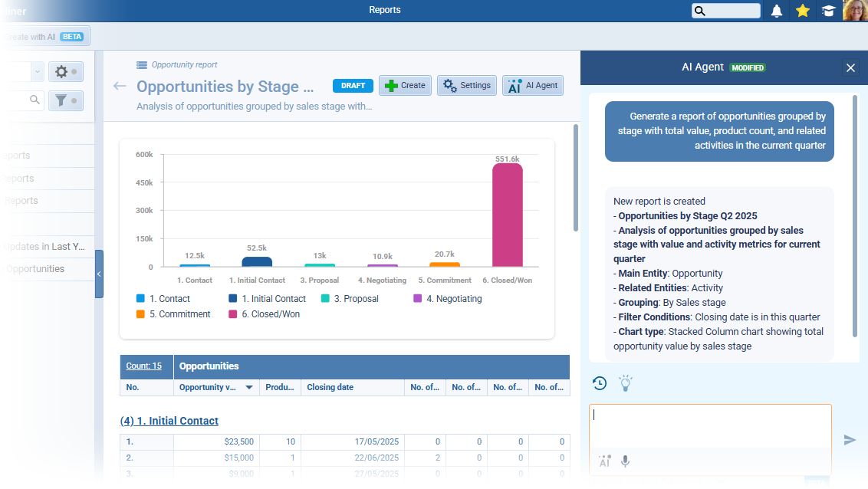Click the green Create button
868x489 pixels.
tap(406, 86)
